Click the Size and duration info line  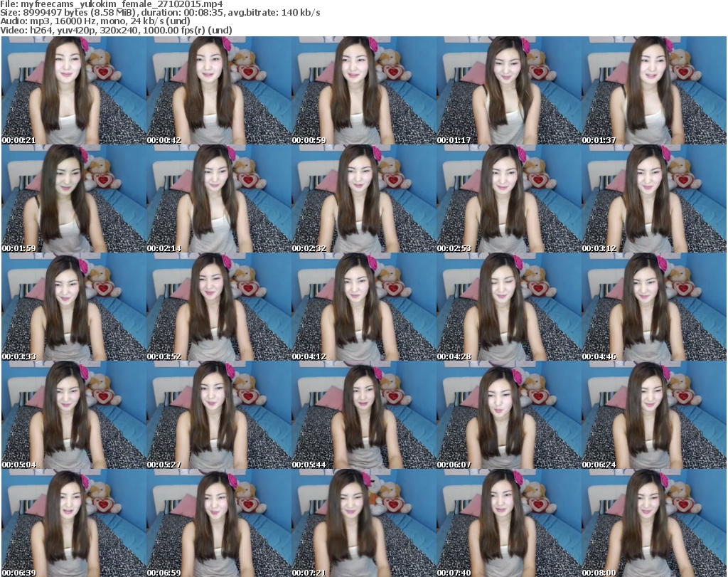[160, 13]
